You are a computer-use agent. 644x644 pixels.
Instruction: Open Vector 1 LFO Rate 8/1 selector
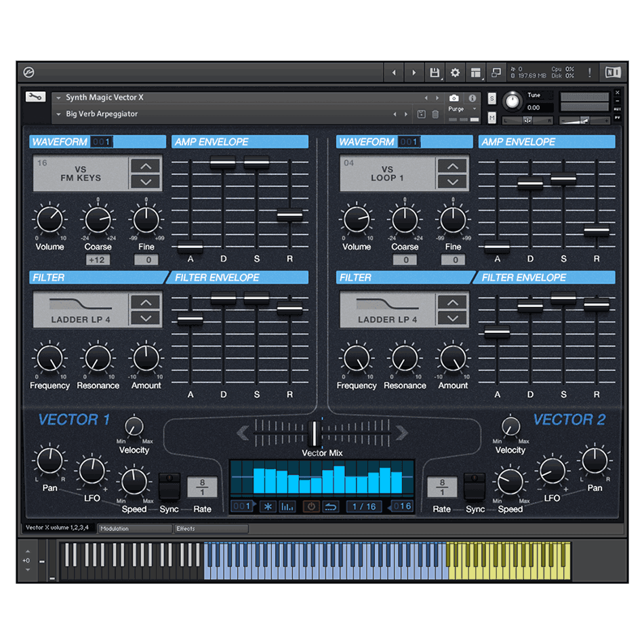[x=202, y=487]
